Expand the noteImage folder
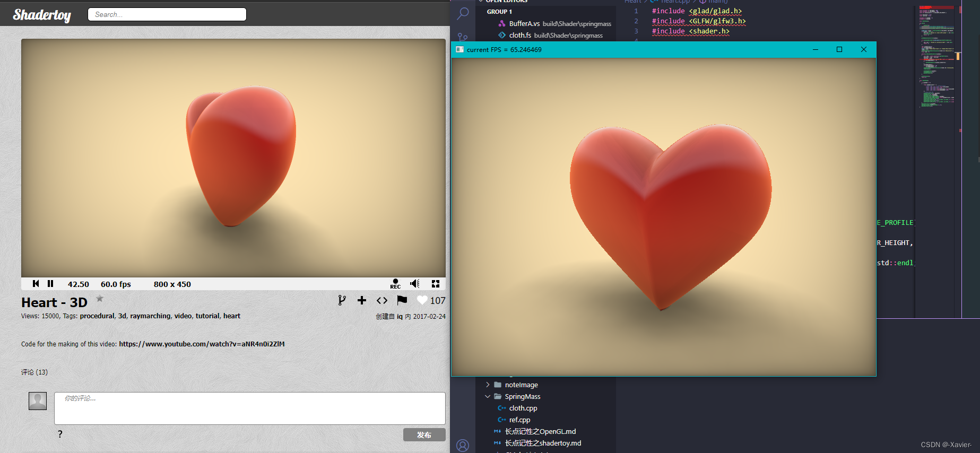Viewport: 980px width, 453px height. point(488,385)
